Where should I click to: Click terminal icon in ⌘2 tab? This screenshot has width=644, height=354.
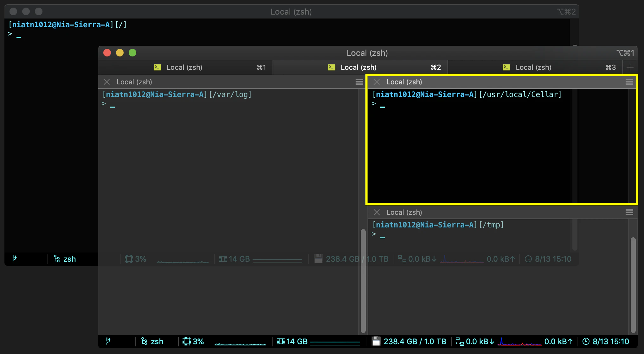click(x=332, y=67)
